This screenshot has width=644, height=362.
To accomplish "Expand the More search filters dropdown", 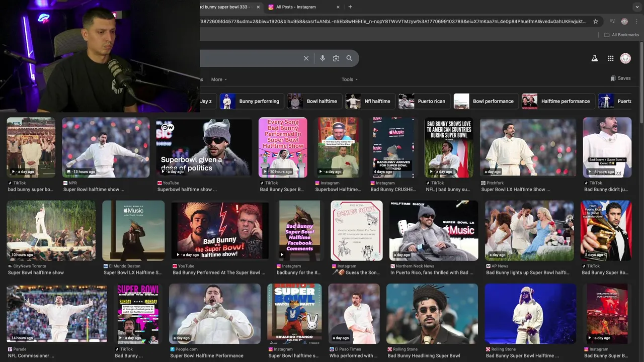I will pyautogui.click(x=219, y=79).
